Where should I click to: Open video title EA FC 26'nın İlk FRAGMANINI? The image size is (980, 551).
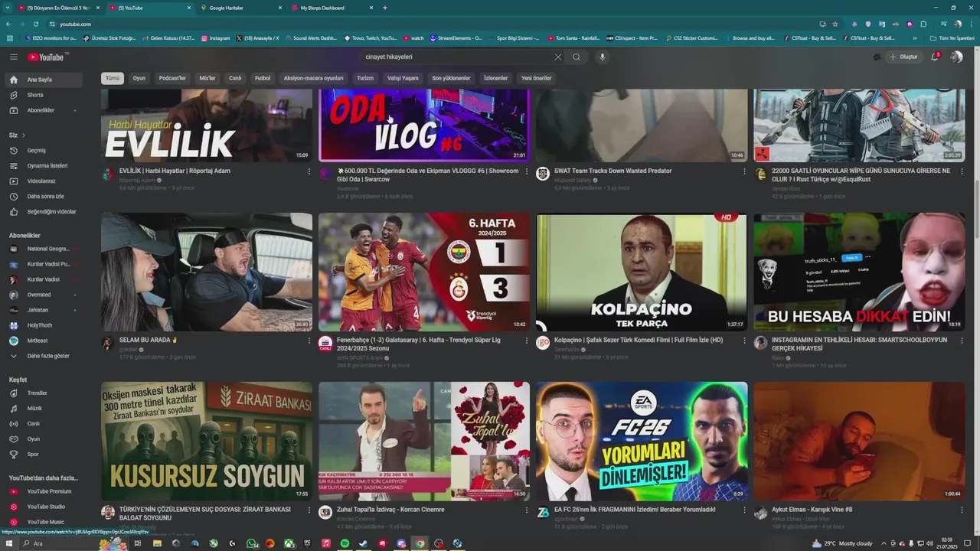(635, 510)
